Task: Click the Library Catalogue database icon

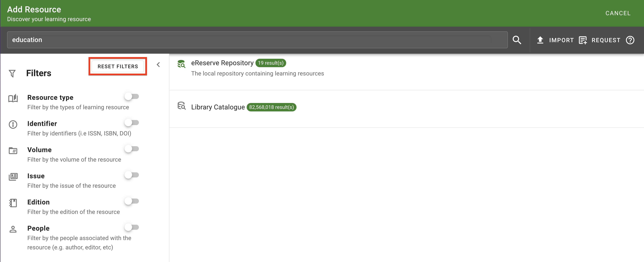Action: [x=181, y=106]
